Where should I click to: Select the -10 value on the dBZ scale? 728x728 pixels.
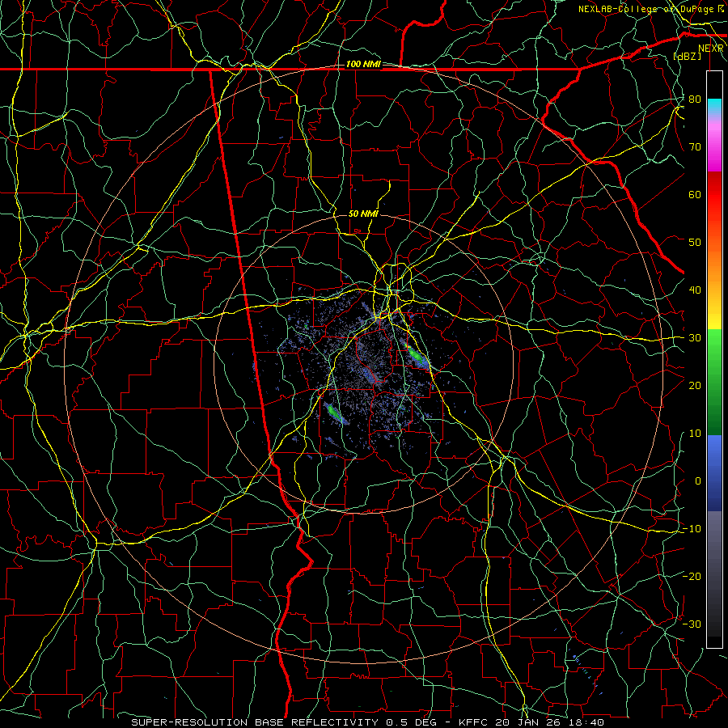692,529
